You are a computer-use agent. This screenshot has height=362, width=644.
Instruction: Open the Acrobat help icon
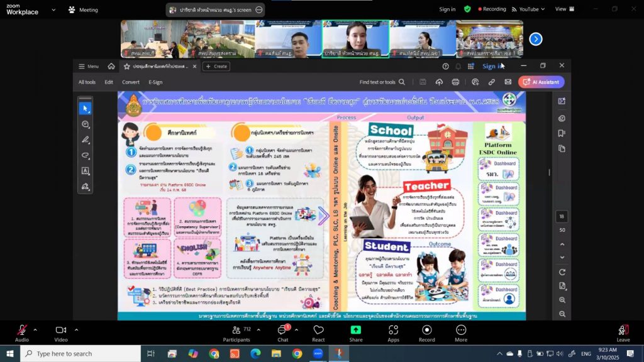[x=446, y=66]
